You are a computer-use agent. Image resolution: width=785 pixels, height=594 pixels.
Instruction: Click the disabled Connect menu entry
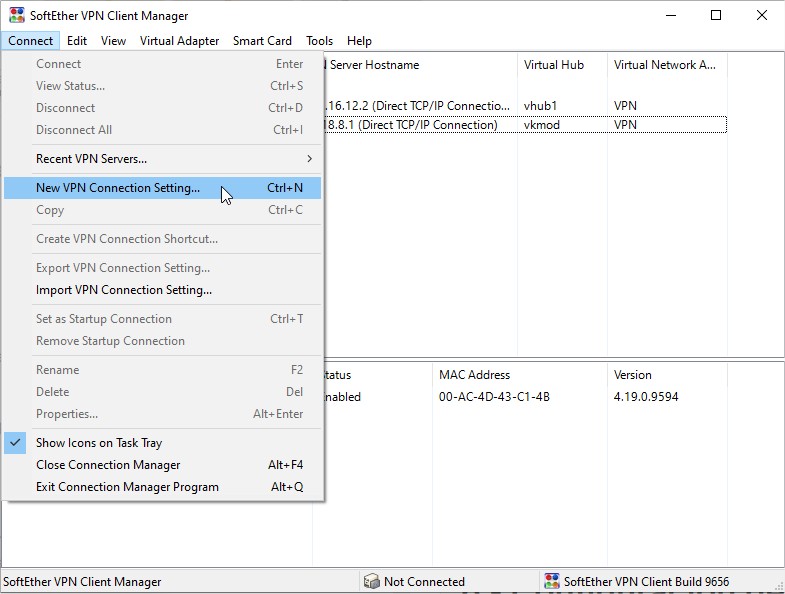(163, 64)
